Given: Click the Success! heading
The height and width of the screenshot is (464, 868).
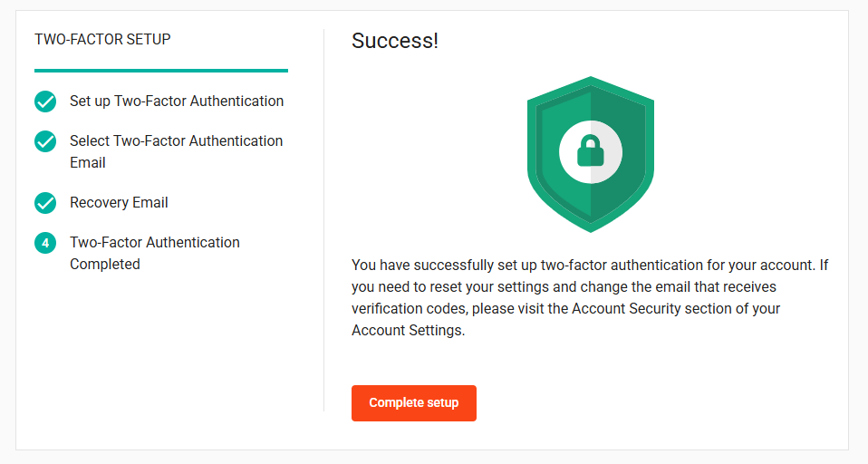Looking at the screenshot, I should 395,41.
